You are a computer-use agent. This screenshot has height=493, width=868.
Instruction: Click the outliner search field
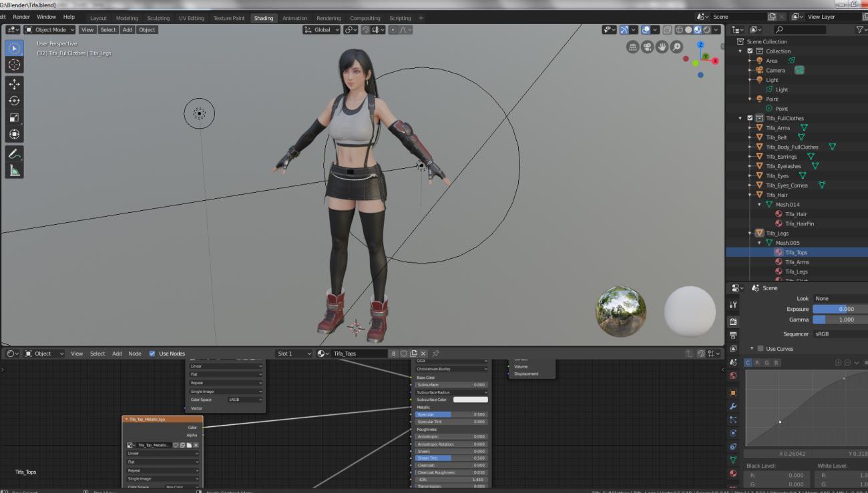800,29
